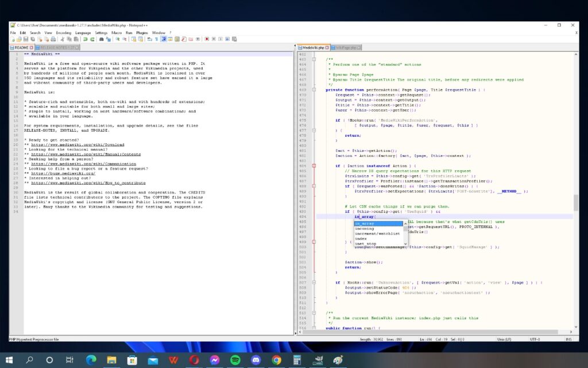Click the Copy toolbar icon
This screenshot has width=588, height=368.
[x=69, y=39]
